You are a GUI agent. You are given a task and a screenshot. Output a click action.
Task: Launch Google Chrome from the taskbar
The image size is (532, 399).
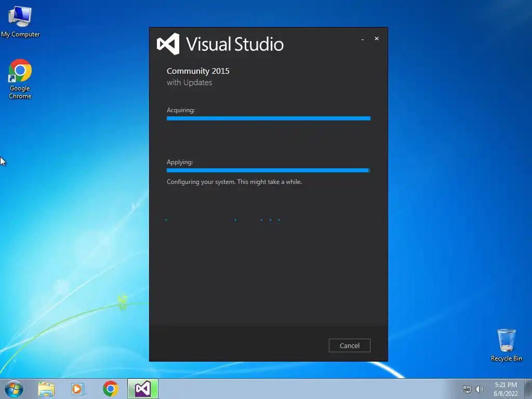(x=110, y=389)
